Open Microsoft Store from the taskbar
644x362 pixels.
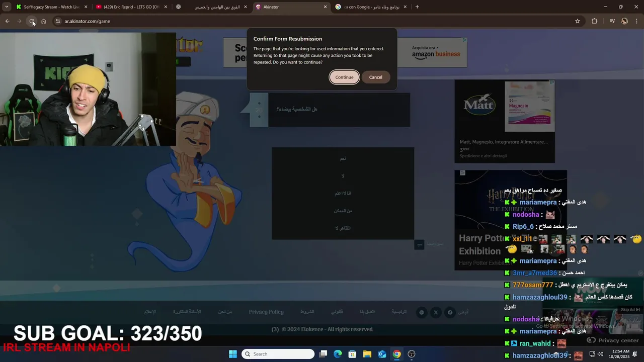pyautogui.click(x=353, y=354)
